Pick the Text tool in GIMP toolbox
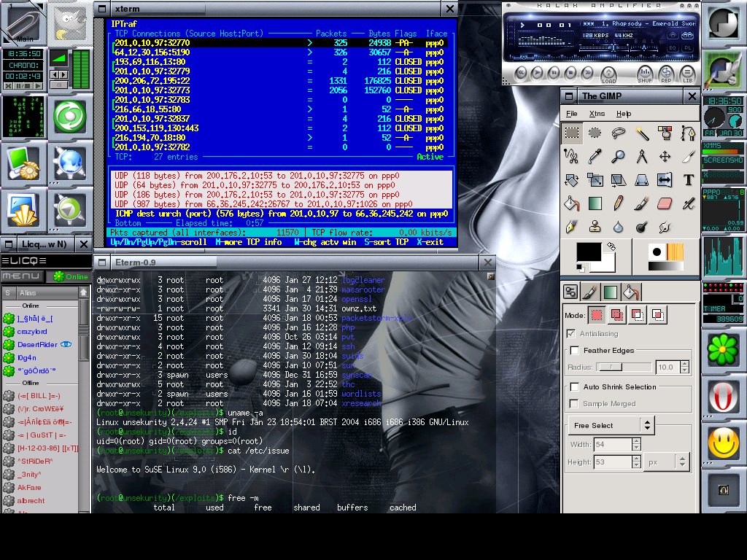 pos(689,180)
